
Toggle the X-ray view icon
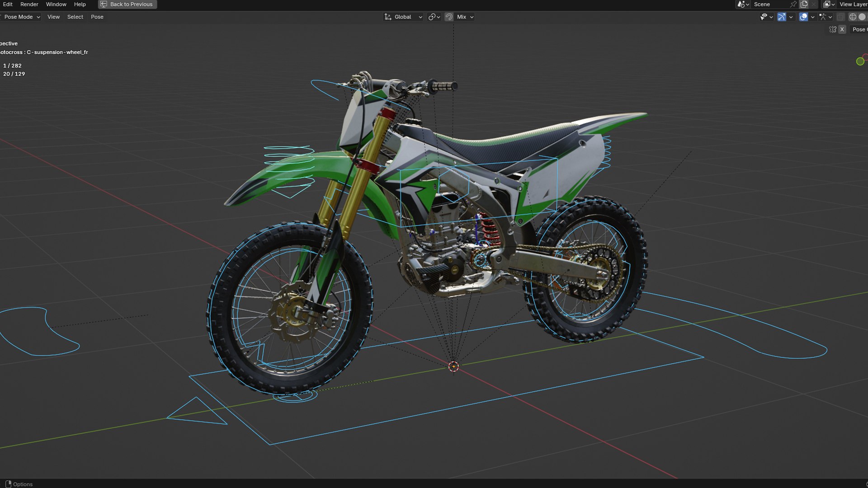pyautogui.click(x=840, y=17)
